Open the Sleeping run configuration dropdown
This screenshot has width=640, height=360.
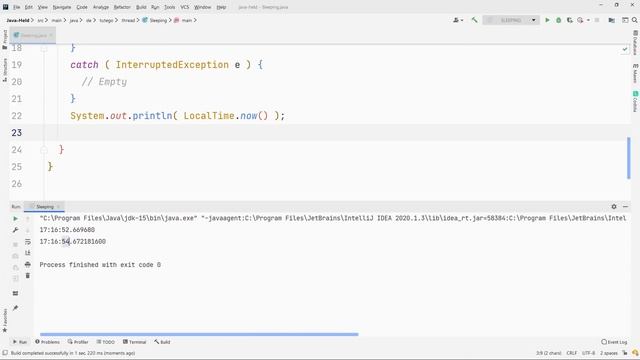(511, 20)
